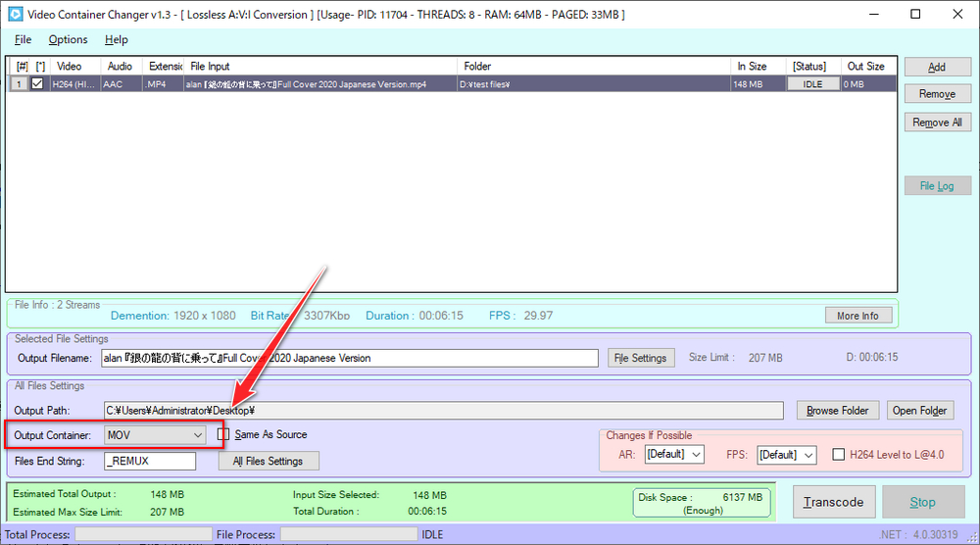Click the Transcode button
980x545 pixels.
[x=833, y=502]
